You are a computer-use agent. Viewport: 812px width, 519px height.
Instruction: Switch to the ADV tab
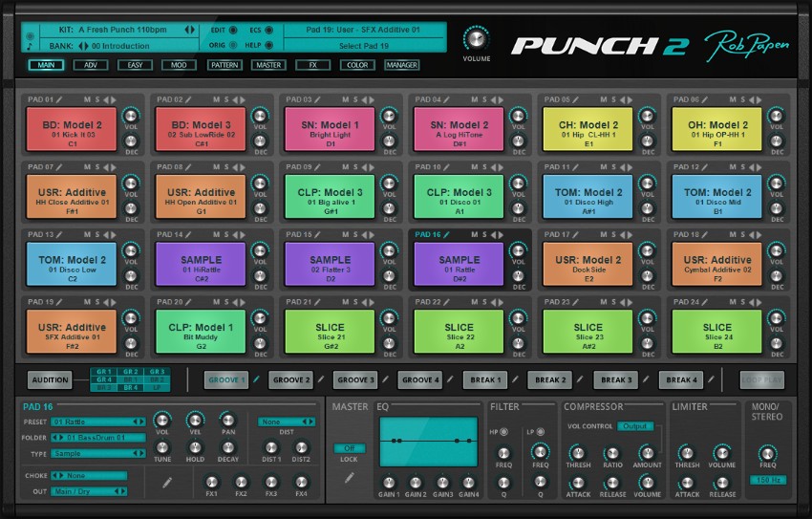91,65
